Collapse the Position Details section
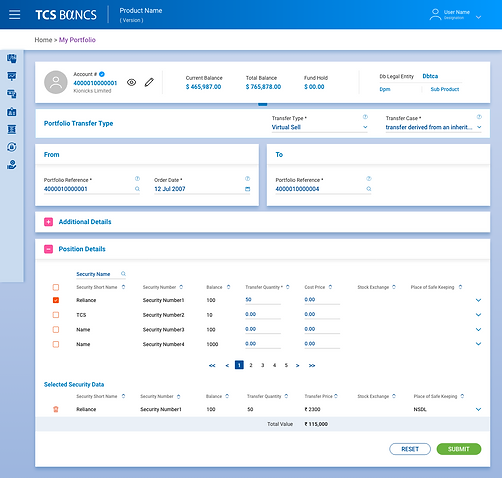 [x=48, y=249]
